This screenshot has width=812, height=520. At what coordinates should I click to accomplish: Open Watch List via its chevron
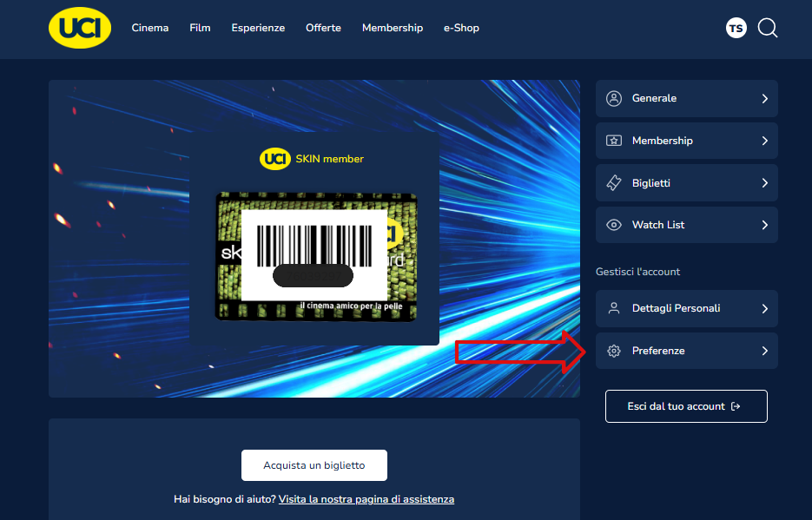pyautogui.click(x=765, y=225)
